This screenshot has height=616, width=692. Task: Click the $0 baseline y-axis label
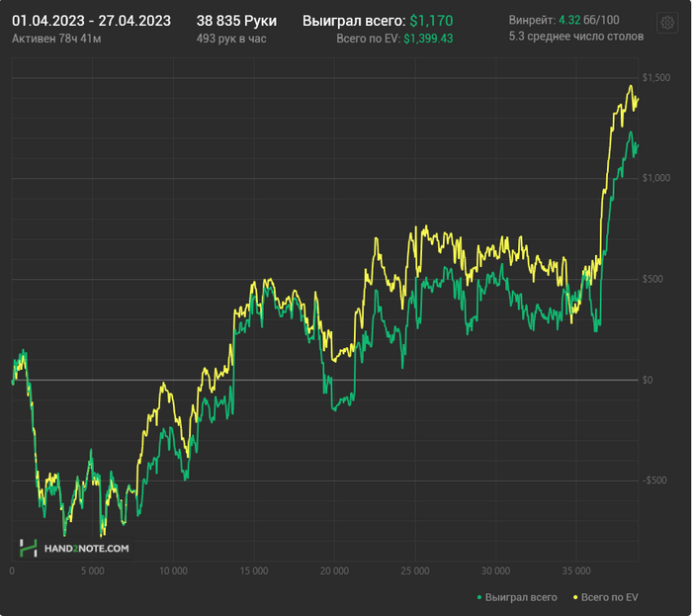648,380
